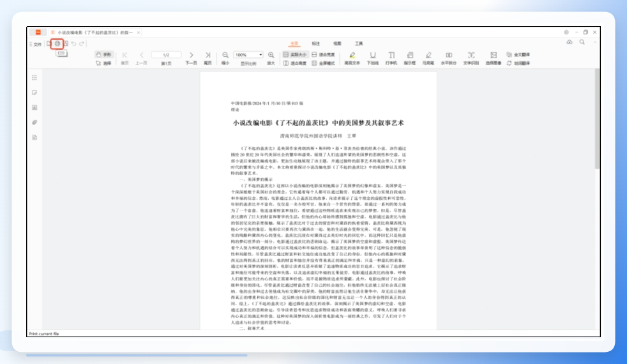Select the 高亮文本 highlight text tool

pyautogui.click(x=352, y=58)
